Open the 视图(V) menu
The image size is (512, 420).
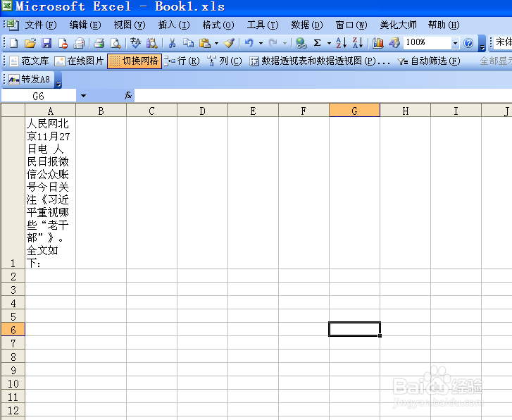coord(130,25)
